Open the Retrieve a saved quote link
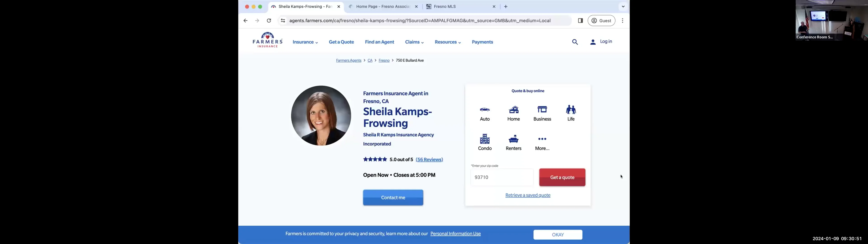 [x=528, y=195]
